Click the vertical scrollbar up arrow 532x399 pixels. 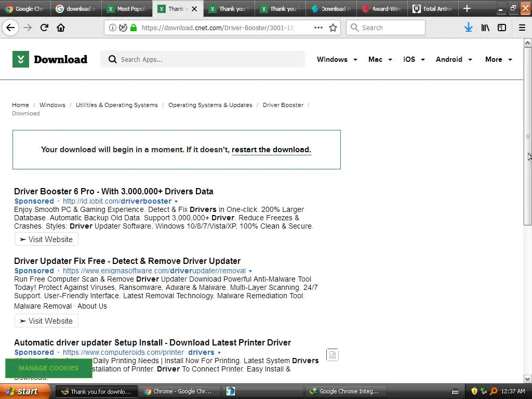click(527, 43)
